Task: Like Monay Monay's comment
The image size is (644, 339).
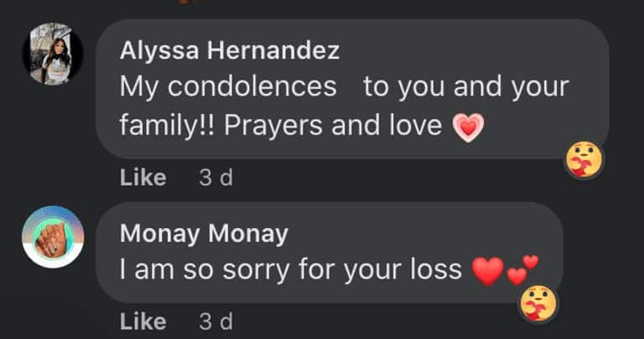Action: click(143, 321)
